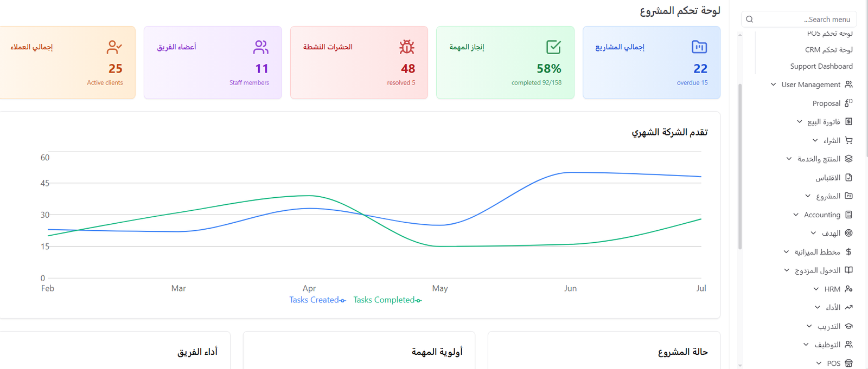Image resolution: width=868 pixels, height=369 pixels.
Task: Click the المنتج والخدمة layers icon
Action: coord(849,159)
